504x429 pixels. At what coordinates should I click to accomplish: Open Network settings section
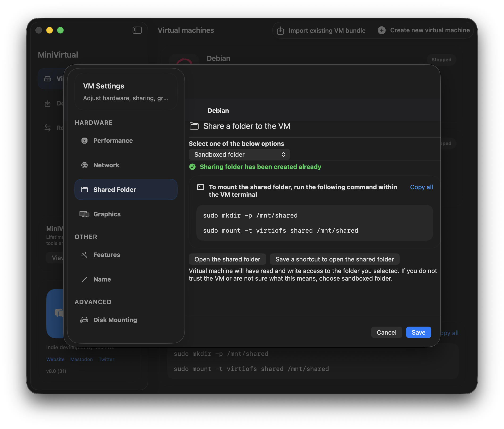126,165
